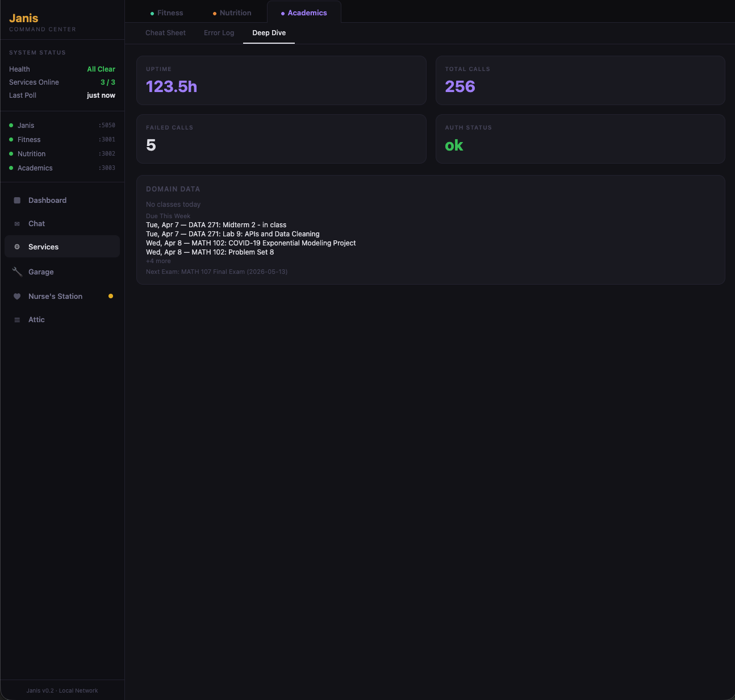Expand the '+4 more' due items

tap(158, 261)
